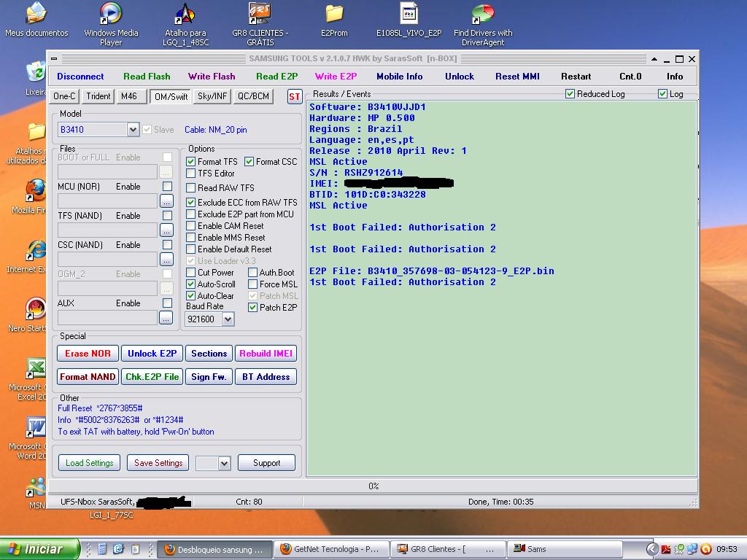Enable Exclude E2P part from MCU
This screenshot has height=560, width=747.
190,214
